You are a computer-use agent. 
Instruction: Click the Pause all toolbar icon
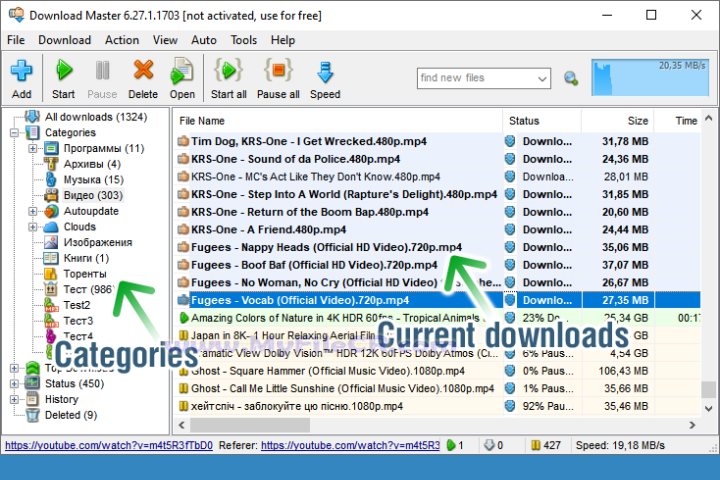click(x=278, y=70)
